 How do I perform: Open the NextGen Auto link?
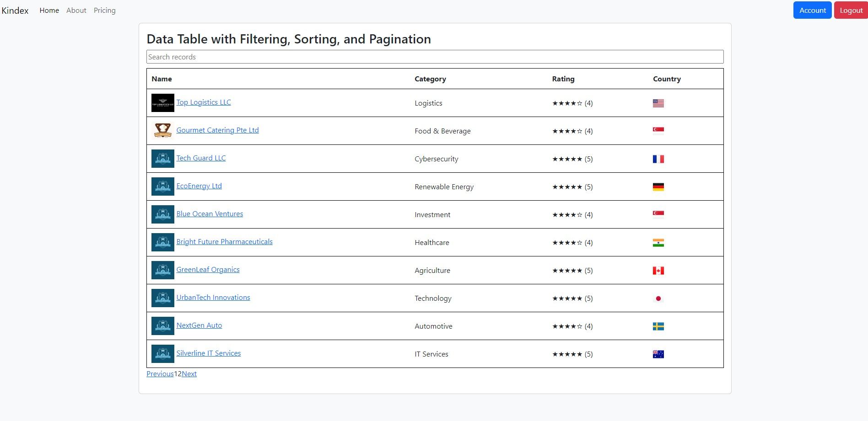pos(199,325)
